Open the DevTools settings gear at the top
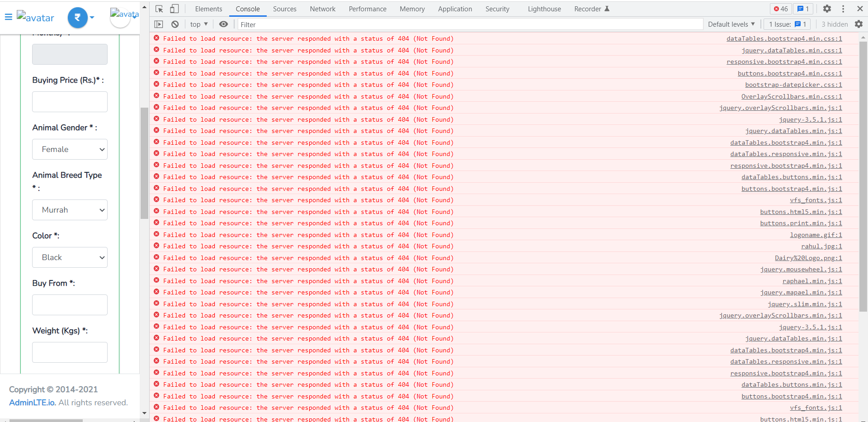Image resolution: width=868 pixels, height=422 pixels. 827,9
